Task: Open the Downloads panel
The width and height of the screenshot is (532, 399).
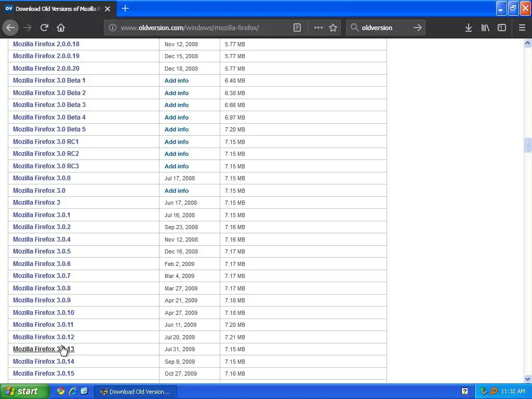Action: 469,28
